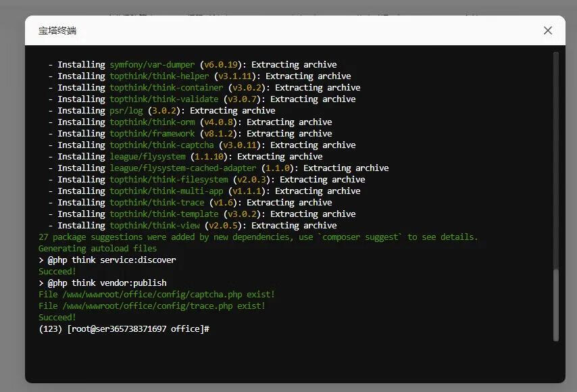Click the league/flysystem-cached-adapter package name
This screenshot has width=577, height=392.
[x=183, y=168]
